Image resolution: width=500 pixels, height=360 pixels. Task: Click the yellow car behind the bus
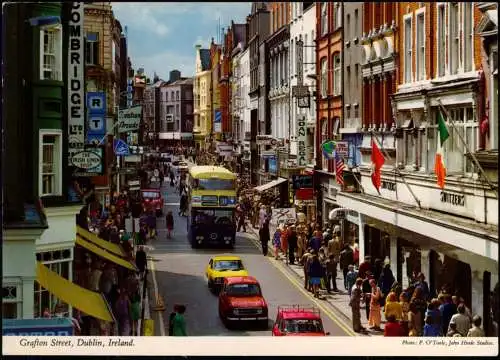tap(226, 271)
